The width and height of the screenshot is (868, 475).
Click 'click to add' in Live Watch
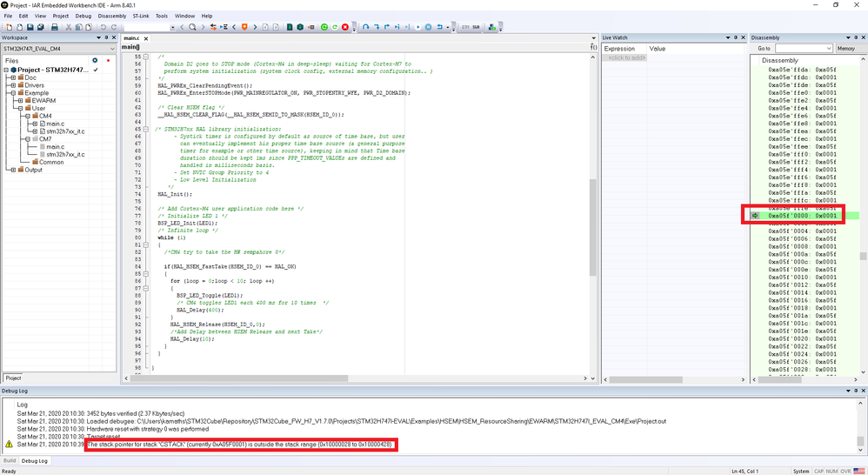tap(627, 57)
